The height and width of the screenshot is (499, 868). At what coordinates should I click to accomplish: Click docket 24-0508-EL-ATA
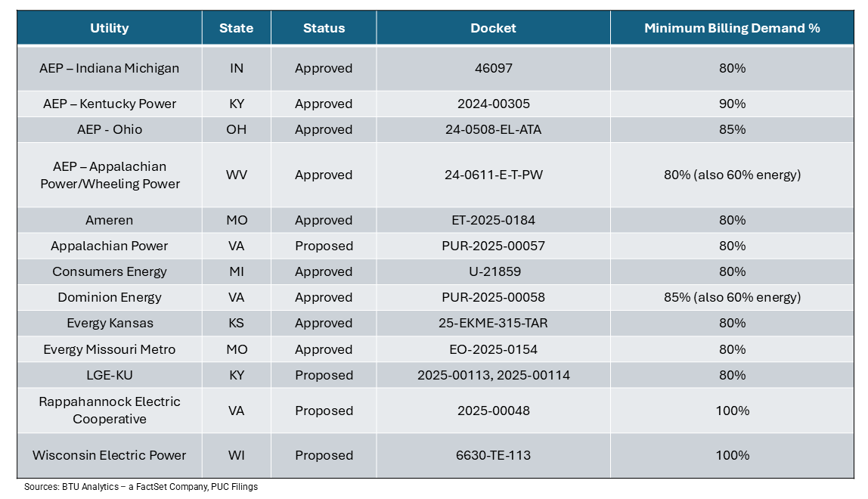[493, 129]
